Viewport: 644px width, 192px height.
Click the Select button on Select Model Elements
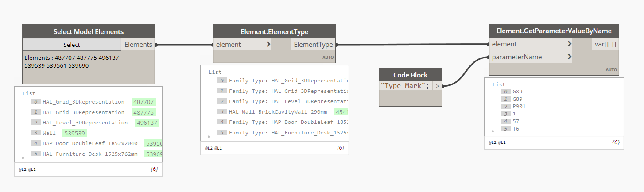pyautogui.click(x=72, y=45)
